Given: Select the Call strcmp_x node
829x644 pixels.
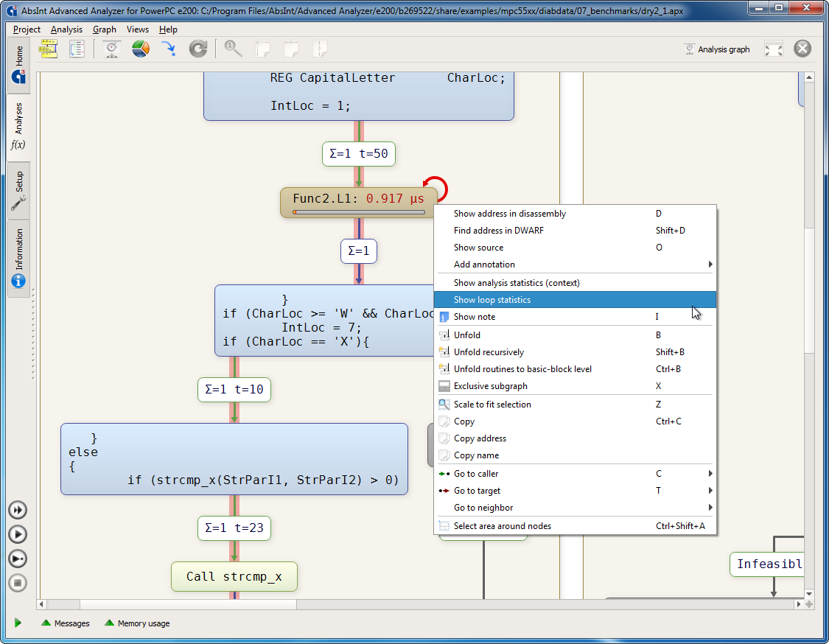Looking at the screenshot, I should click(234, 577).
